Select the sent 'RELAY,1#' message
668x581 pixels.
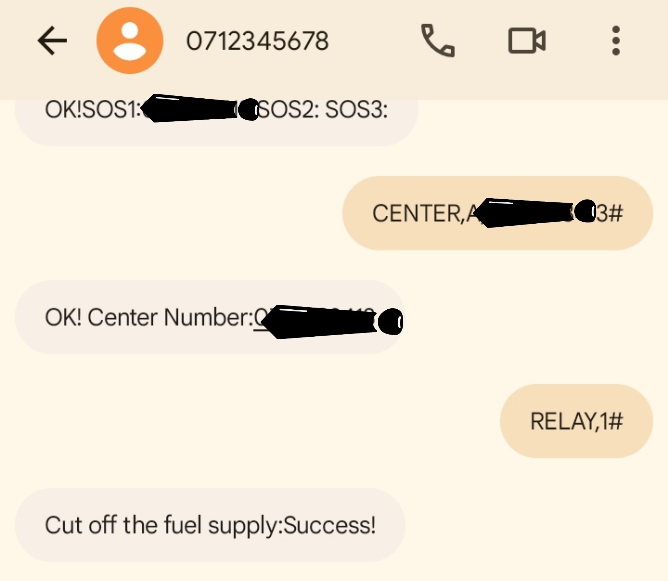click(x=576, y=421)
